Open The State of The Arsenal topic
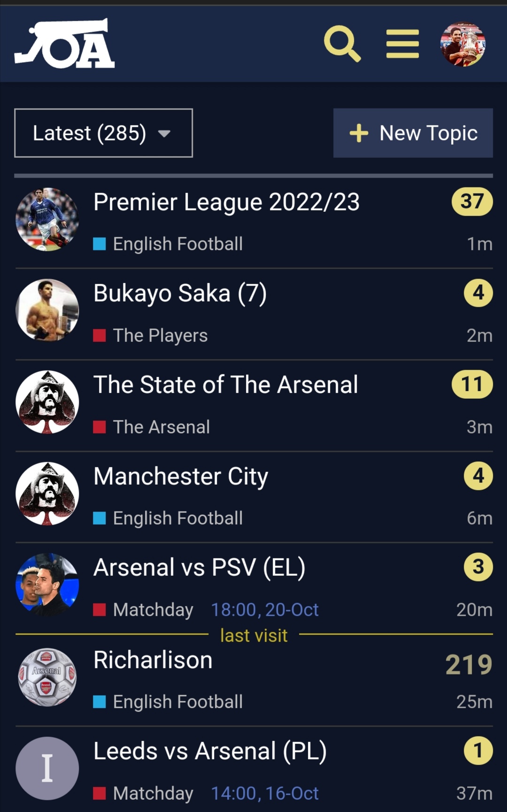The image size is (507, 812). (225, 385)
